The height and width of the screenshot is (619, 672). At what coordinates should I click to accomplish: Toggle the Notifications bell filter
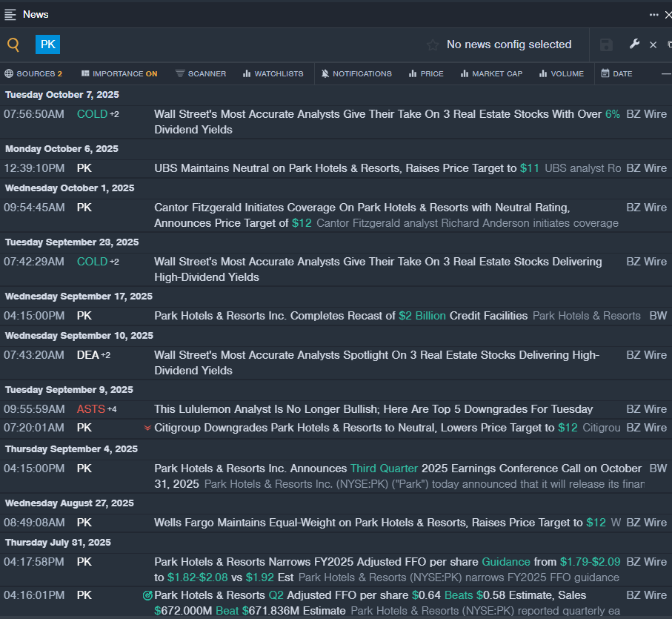tap(356, 73)
